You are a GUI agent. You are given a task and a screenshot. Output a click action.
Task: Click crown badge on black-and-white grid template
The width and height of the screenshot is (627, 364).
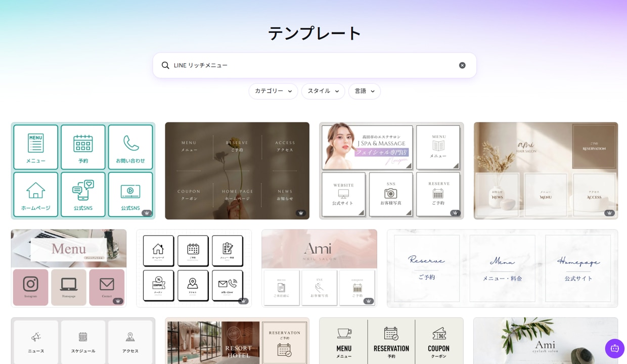coord(243,301)
